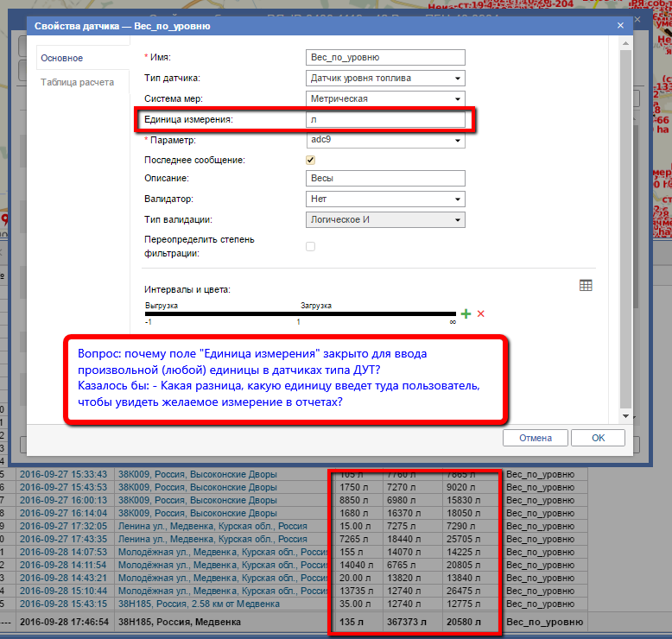
Task: Toggle the "Последнее сообщение" checkbox
Action: click(x=311, y=160)
